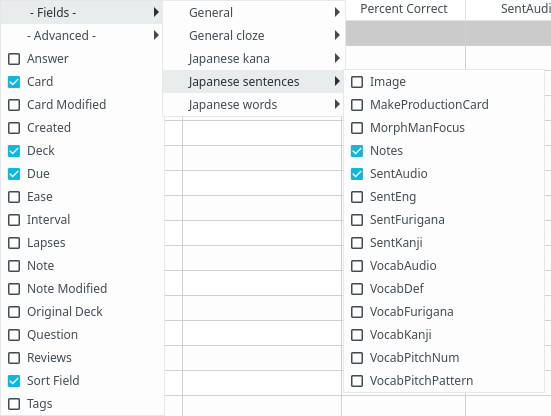
Task: Check the MorphManFocus field
Action: (x=357, y=128)
